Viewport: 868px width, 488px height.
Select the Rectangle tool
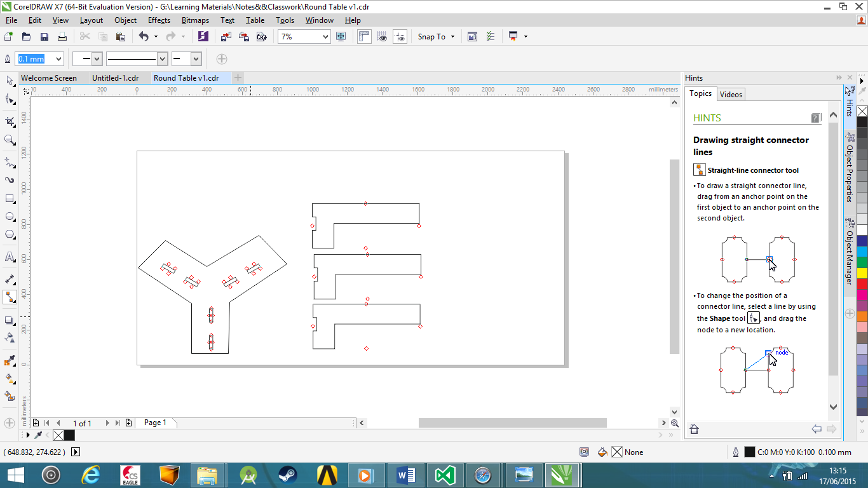tap(10, 198)
